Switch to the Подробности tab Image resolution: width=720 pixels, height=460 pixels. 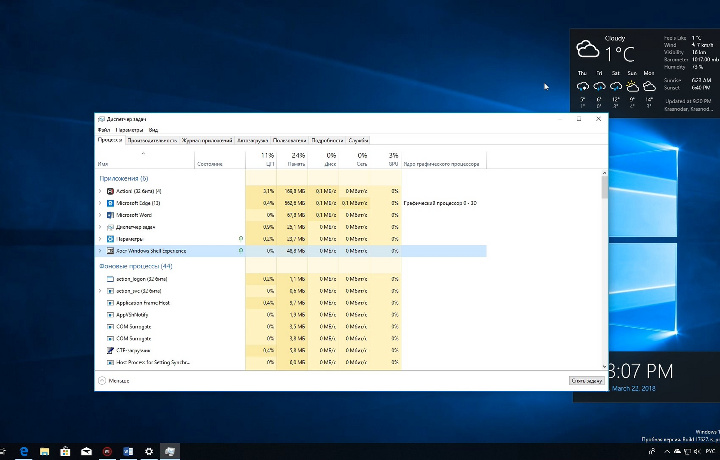point(327,140)
